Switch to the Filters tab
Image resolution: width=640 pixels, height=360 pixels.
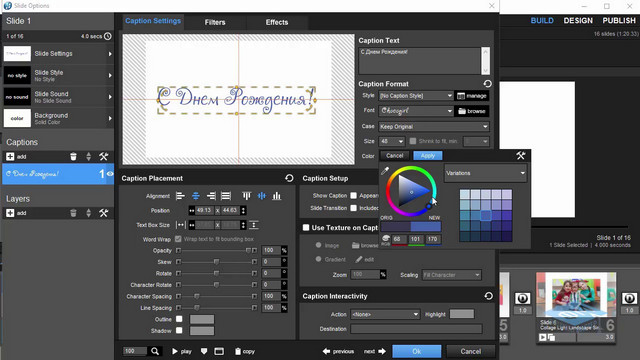215,22
